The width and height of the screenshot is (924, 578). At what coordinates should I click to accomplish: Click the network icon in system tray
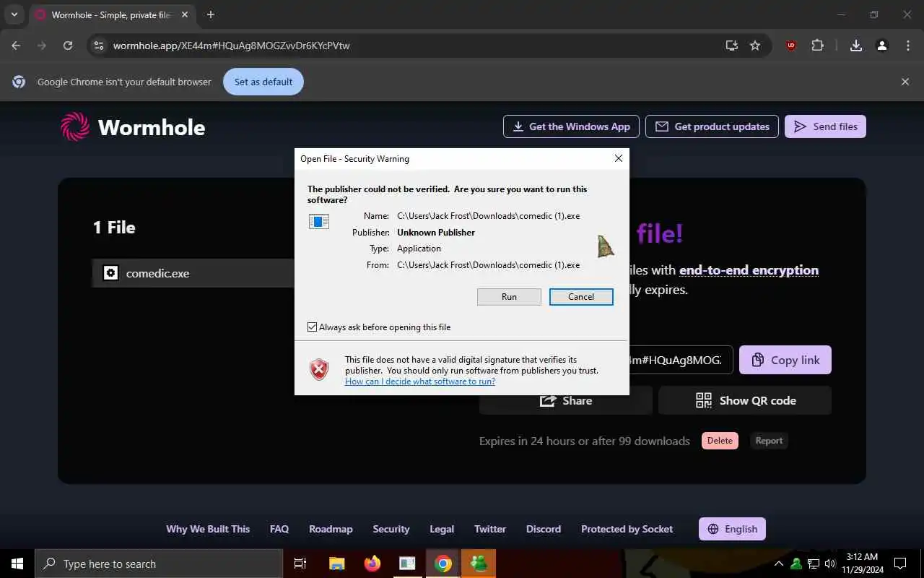(x=813, y=564)
